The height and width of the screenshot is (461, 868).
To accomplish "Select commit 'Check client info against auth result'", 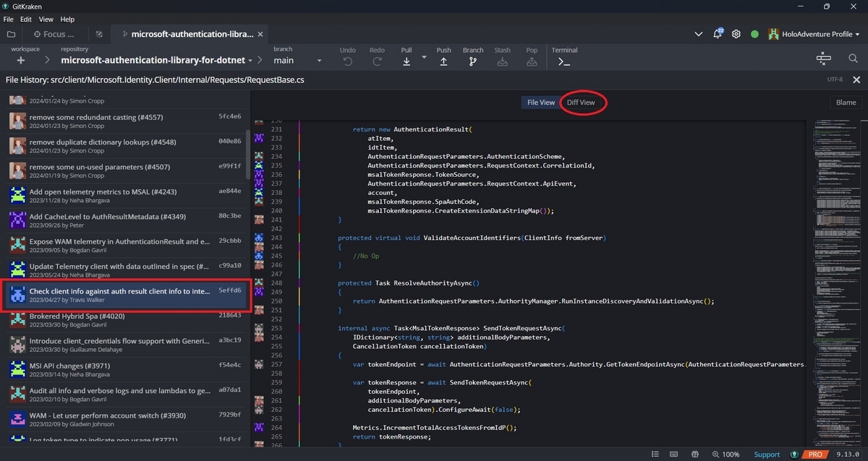I will (x=124, y=296).
